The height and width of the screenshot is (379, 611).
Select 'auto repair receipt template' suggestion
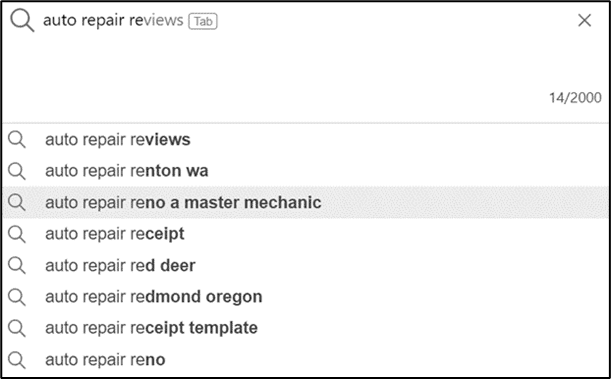306,328
